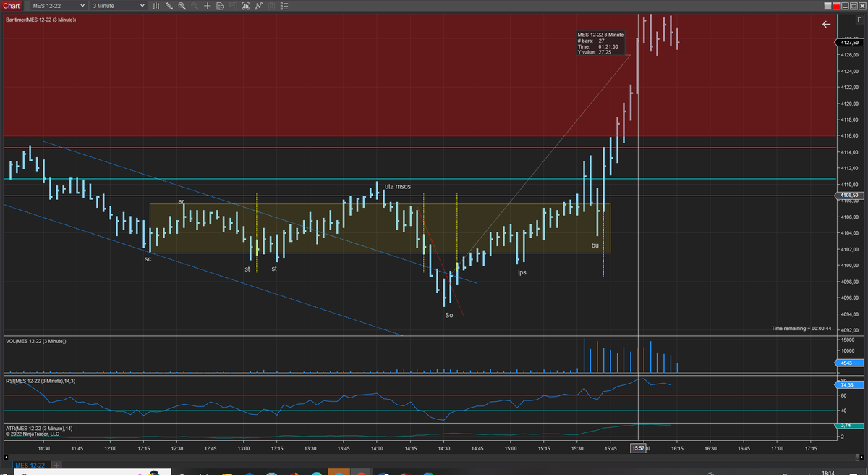The image size is (868, 475).
Task: Click the 4127,50 current price marker
Action: click(850, 43)
